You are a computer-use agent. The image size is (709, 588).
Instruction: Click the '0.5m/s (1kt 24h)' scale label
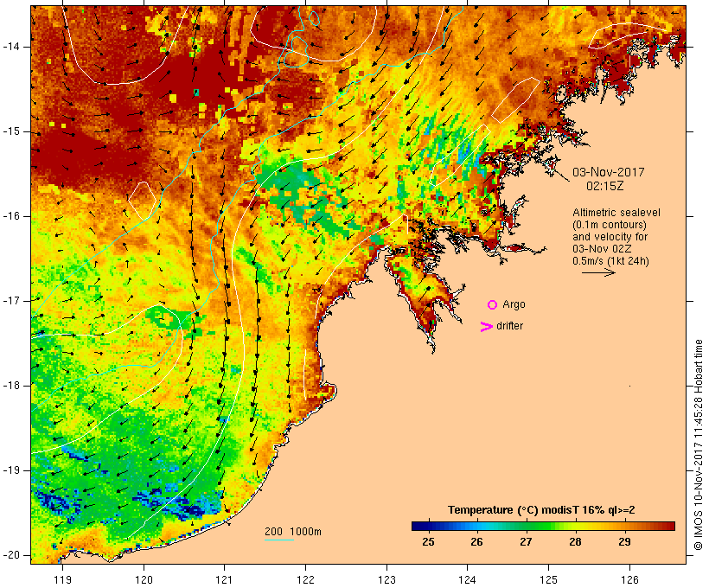610,261
